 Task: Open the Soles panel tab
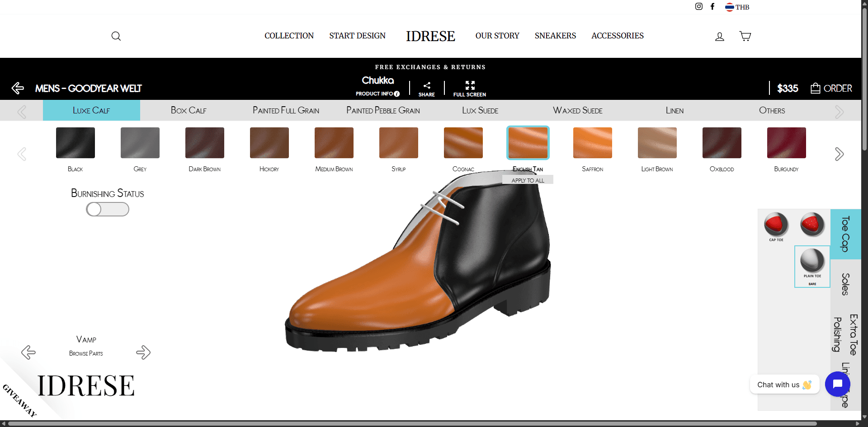[845, 285]
